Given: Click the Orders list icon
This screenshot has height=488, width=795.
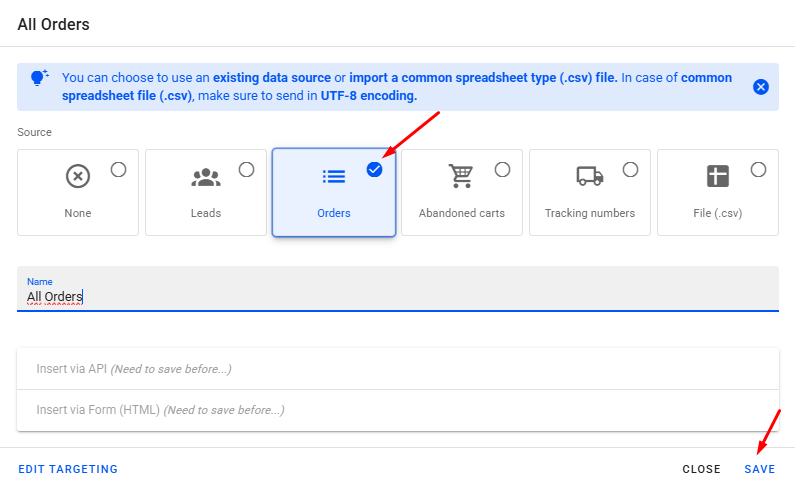Looking at the screenshot, I should [333, 177].
